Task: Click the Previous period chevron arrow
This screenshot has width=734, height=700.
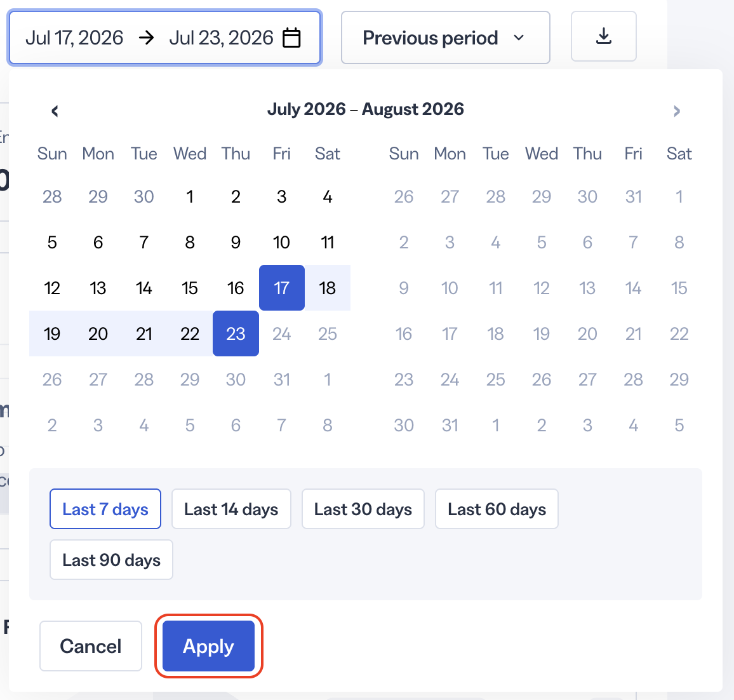Action: click(518, 37)
